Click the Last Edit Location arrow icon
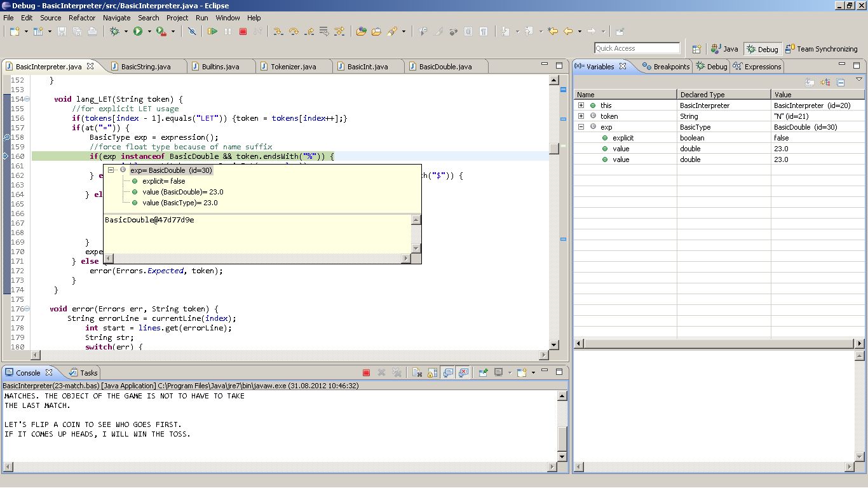Screen dimensions: 868x488 [553, 31]
